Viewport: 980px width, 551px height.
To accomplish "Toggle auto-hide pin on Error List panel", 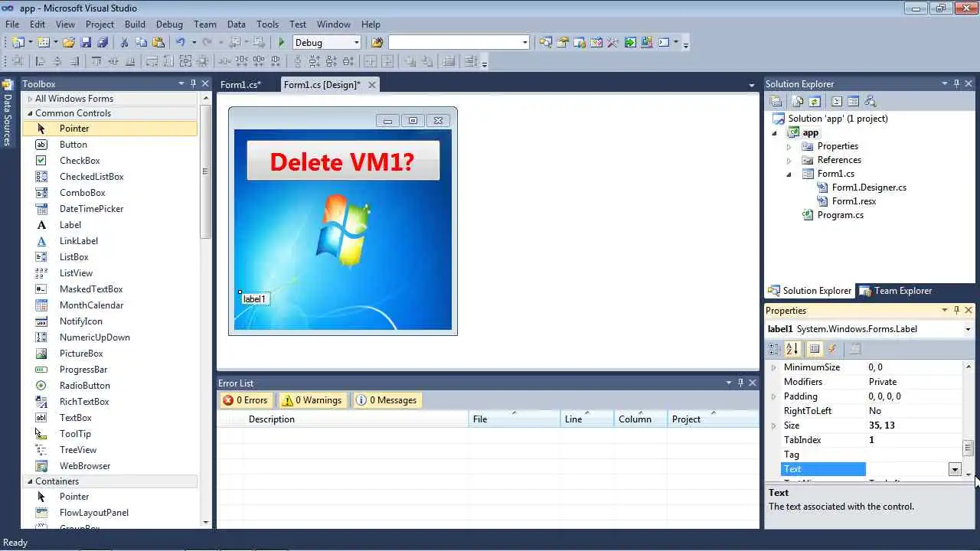I will (x=740, y=383).
